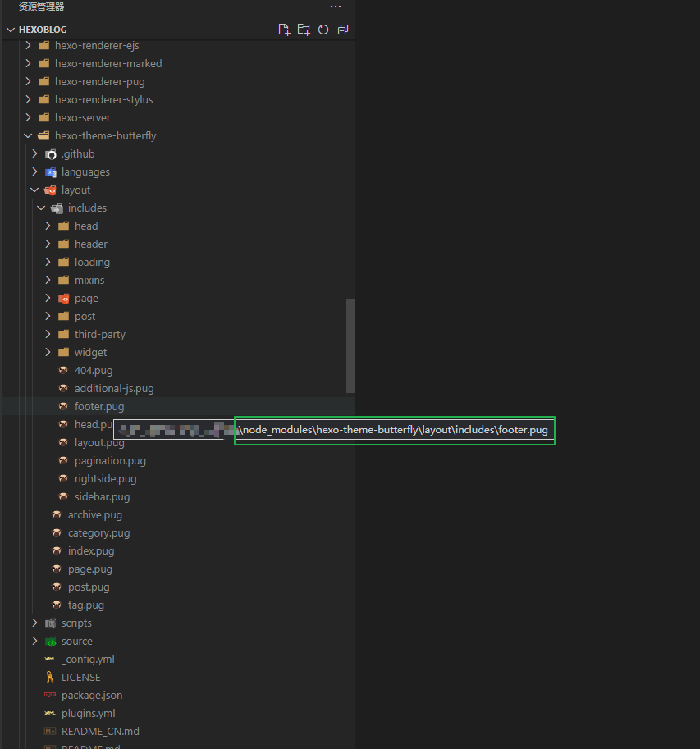Click the GitHub icon beside .github folder
Viewport: 700px width, 749px height.
(51, 154)
